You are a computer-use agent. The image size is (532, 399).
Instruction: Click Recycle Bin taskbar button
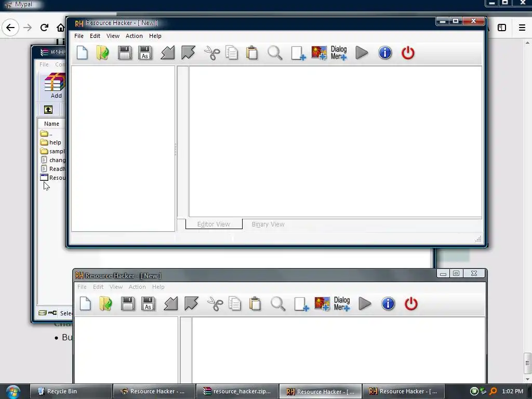(71, 392)
